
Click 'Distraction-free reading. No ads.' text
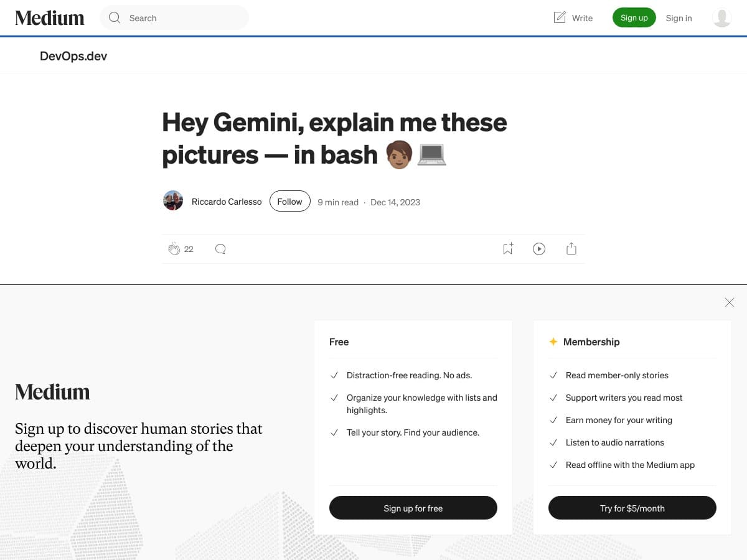[x=410, y=375]
